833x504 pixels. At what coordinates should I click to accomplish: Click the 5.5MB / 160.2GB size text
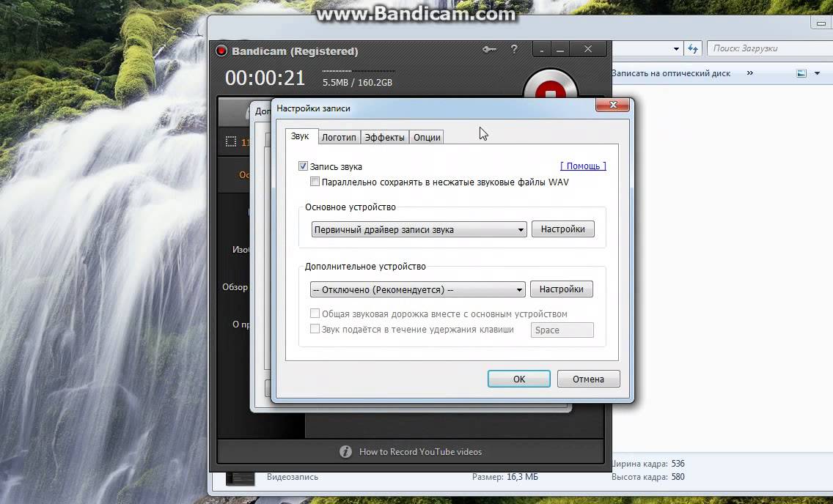(358, 83)
